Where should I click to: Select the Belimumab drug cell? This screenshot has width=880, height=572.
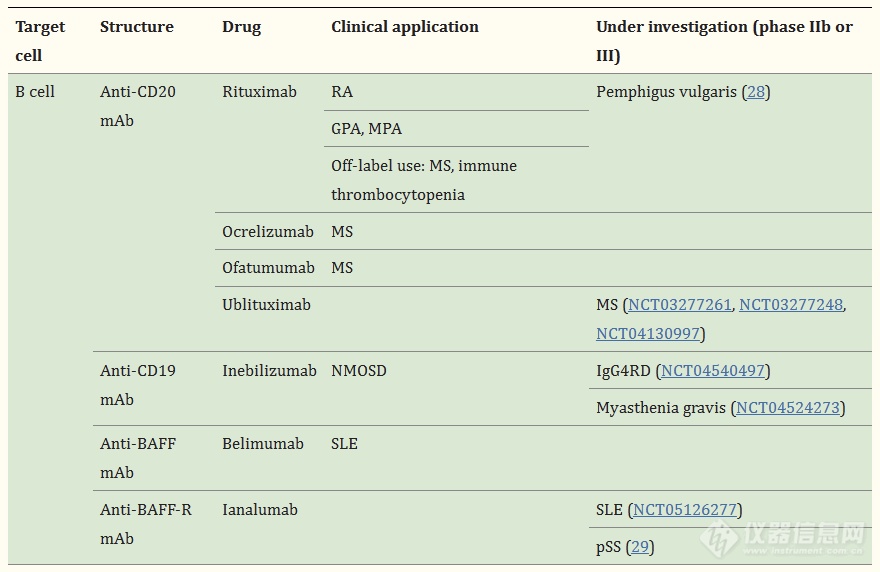point(262,444)
